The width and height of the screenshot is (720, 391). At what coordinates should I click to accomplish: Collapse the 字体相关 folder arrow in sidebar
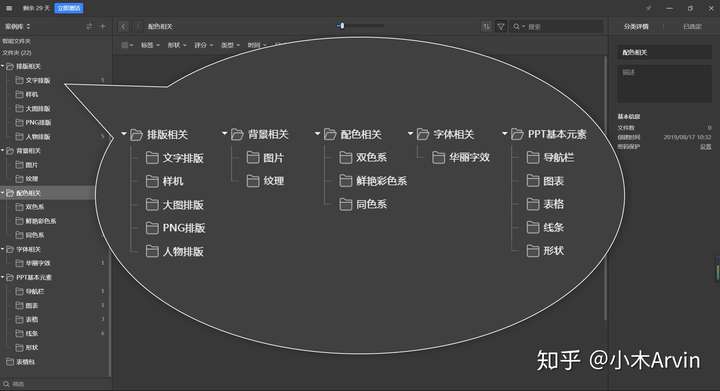3,249
